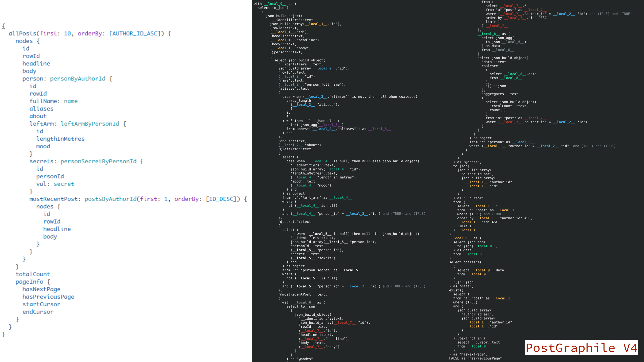Click the ')::text not in (' SQL line

[469, 338]
